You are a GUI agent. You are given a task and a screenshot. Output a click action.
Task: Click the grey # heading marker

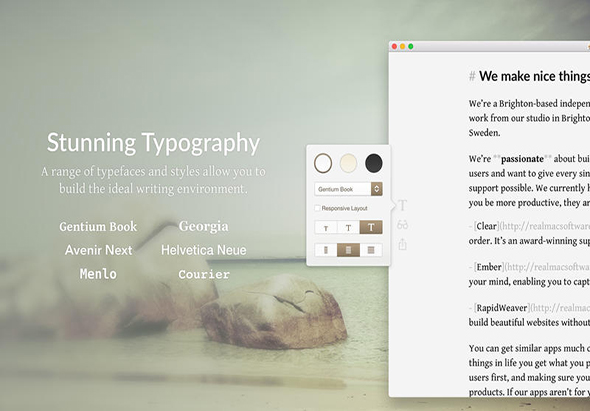click(472, 76)
